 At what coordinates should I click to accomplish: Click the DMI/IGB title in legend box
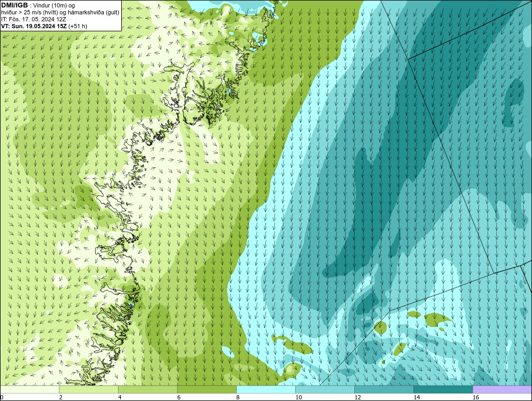coord(14,5)
